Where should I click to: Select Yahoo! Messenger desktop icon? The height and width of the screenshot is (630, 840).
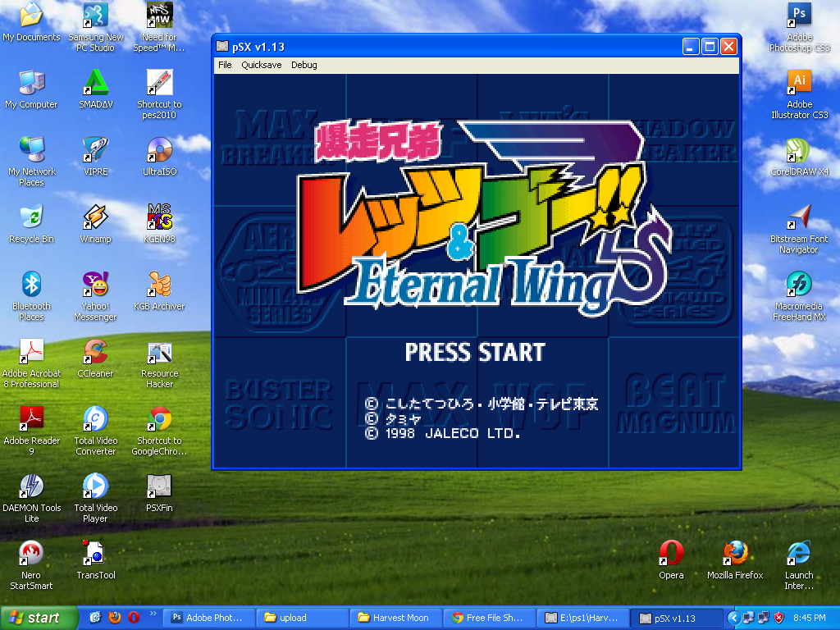(95, 295)
